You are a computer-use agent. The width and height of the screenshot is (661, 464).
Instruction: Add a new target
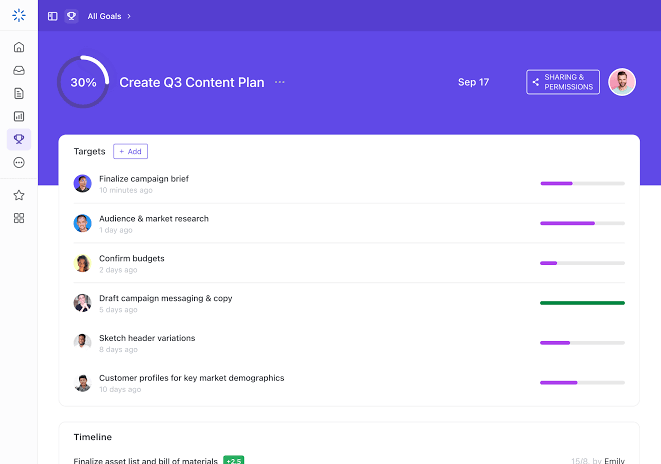pos(130,151)
